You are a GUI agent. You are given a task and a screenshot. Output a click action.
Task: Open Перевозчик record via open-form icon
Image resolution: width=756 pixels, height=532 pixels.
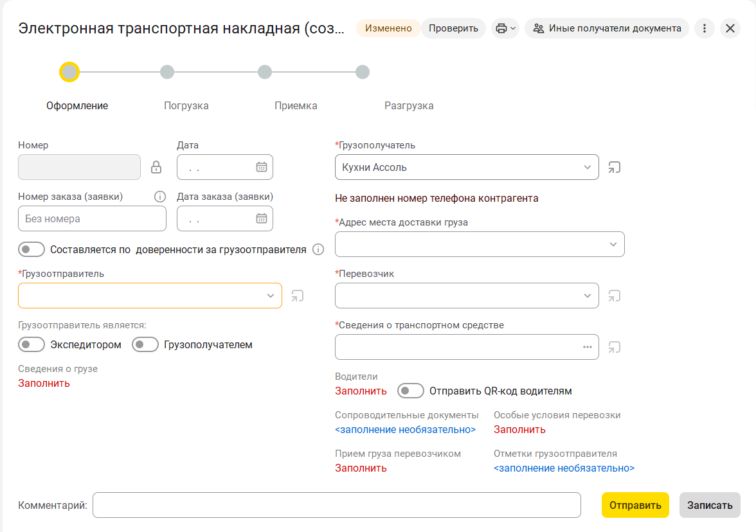[615, 296]
